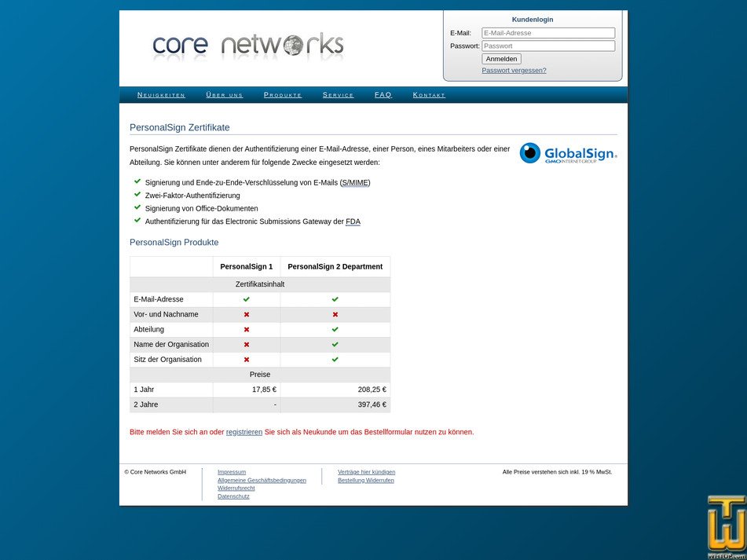Open Verträge hier kündigen link
747x560 pixels.
pyautogui.click(x=366, y=472)
